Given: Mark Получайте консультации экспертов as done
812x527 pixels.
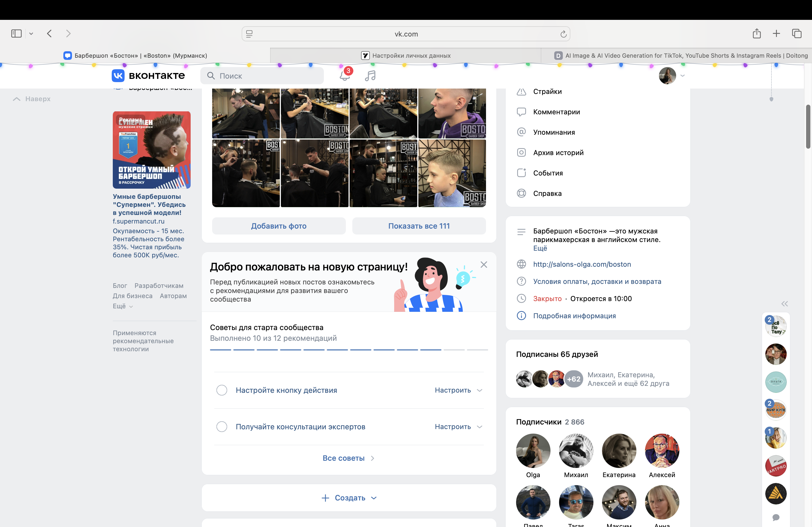Looking at the screenshot, I should [222, 426].
